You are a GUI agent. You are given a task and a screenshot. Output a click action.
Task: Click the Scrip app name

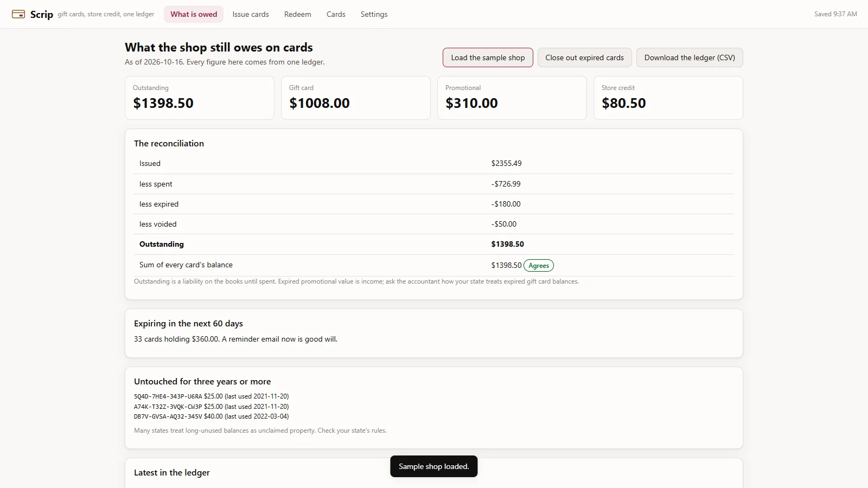[42, 14]
